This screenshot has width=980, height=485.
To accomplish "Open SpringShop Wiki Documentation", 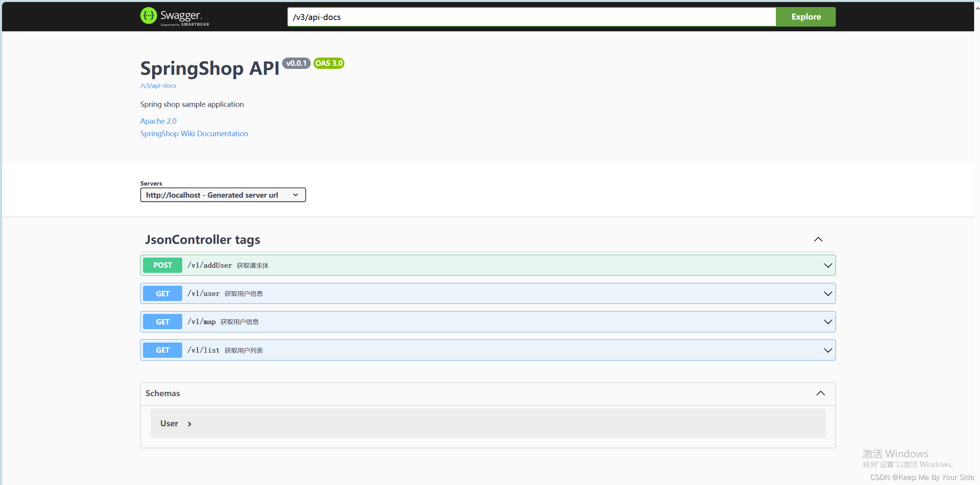I will point(194,133).
